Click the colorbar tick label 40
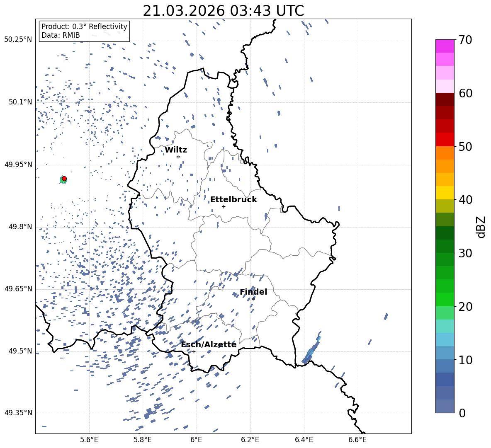 465,200
